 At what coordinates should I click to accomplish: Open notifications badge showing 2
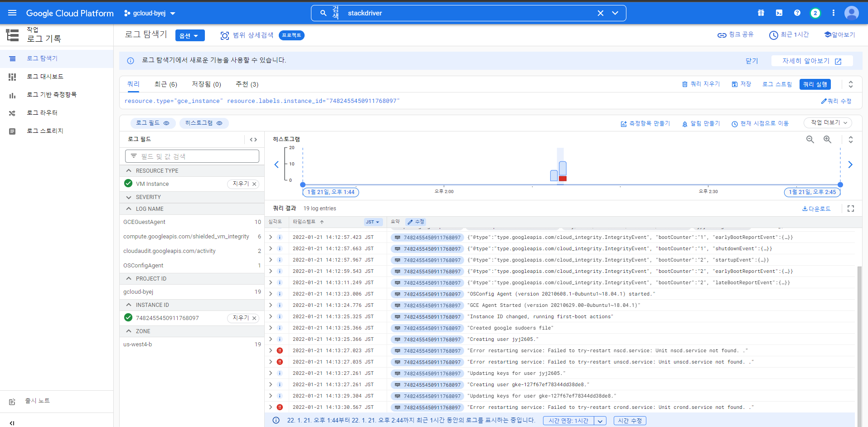[815, 13]
